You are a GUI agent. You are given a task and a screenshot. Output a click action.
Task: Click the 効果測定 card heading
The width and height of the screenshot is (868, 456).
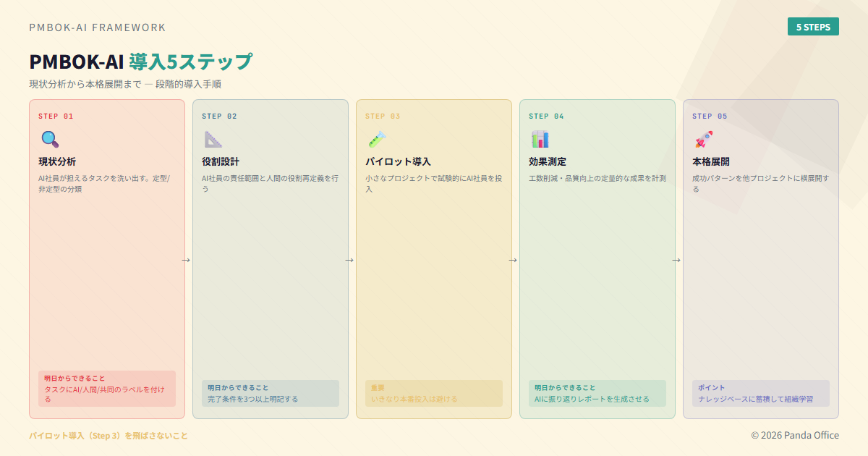pyautogui.click(x=548, y=161)
